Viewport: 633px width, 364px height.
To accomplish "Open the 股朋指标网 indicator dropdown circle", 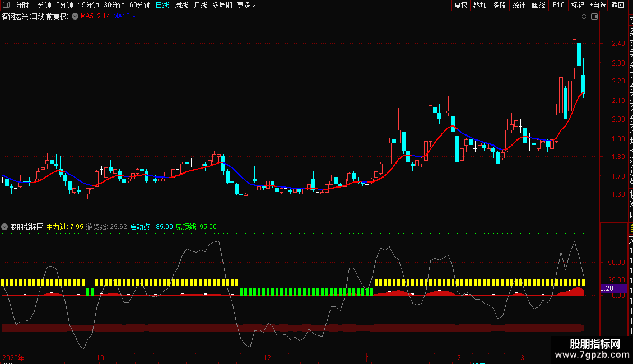I will pyautogui.click(x=4, y=227).
